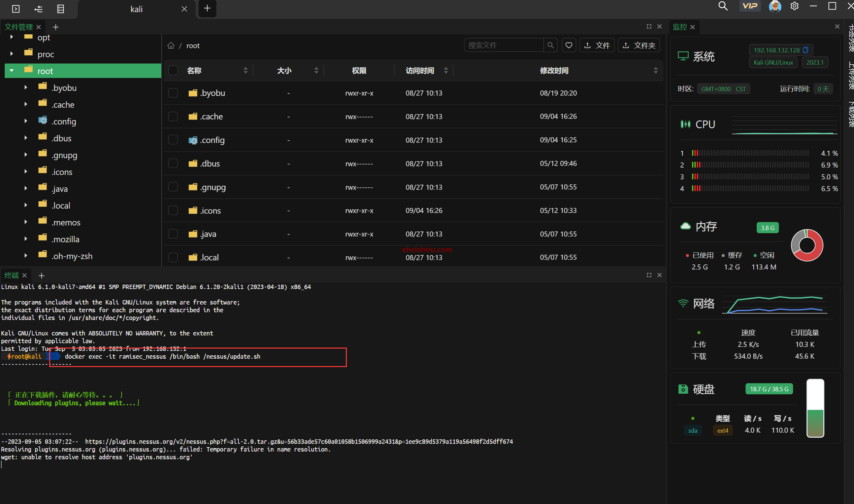This screenshot has height=504, width=854.
Task: Click the 网络 wifi icon
Action: [x=683, y=303]
